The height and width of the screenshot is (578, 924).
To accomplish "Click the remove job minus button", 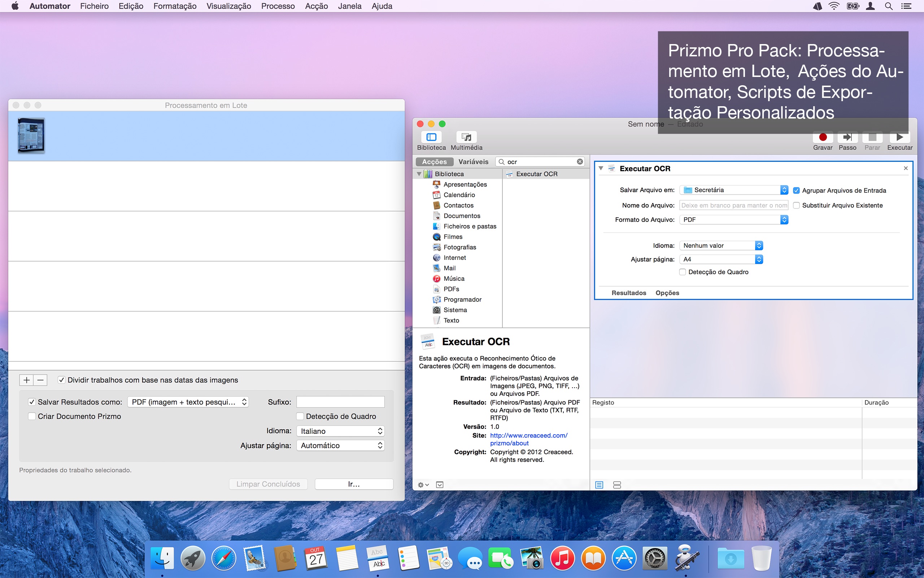I will (x=40, y=380).
